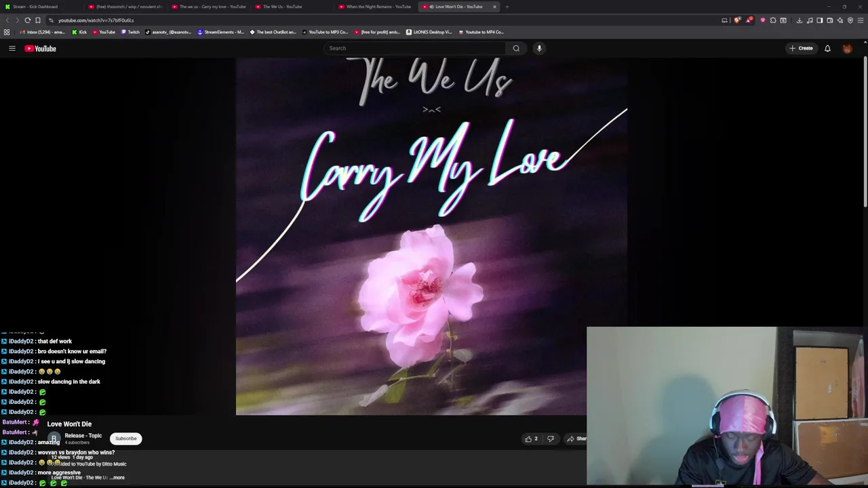The width and height of the screenshot is (868, 488).
Task: Open YouTube to MP3 Converter bookmark
Action: (x=325, y=32)
